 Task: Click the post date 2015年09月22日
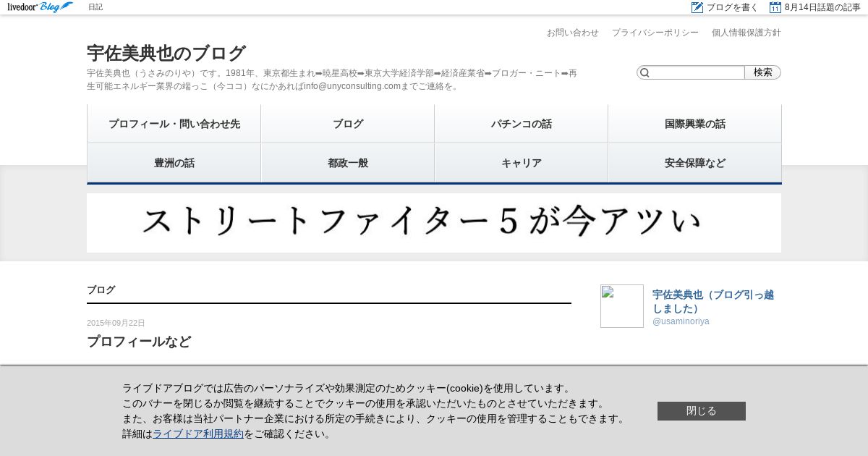[x=116, y=323]
